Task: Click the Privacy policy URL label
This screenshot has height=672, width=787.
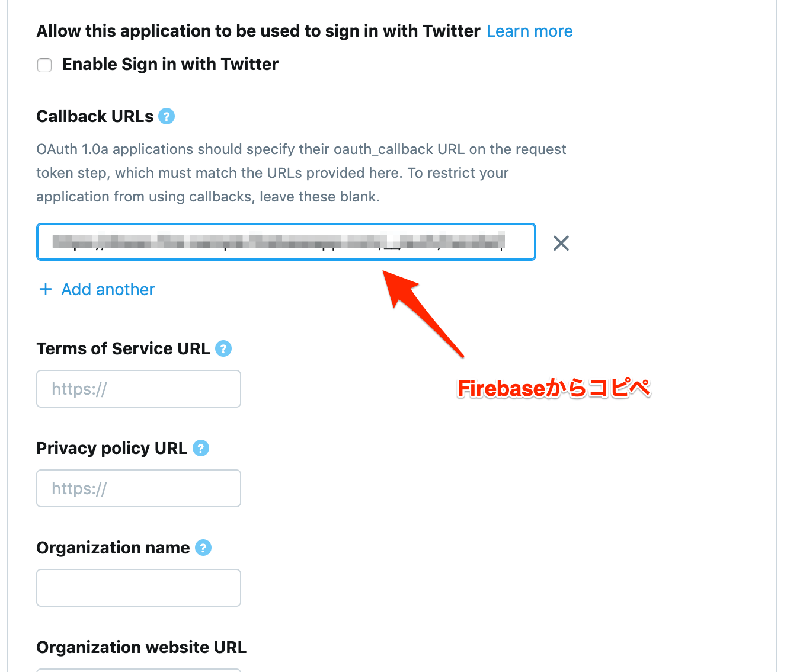Action: point(112,448)
